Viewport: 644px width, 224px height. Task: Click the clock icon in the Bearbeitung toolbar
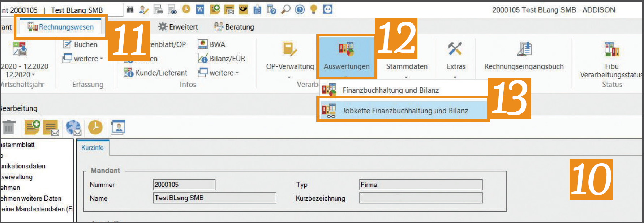click(x=95, y=128)
